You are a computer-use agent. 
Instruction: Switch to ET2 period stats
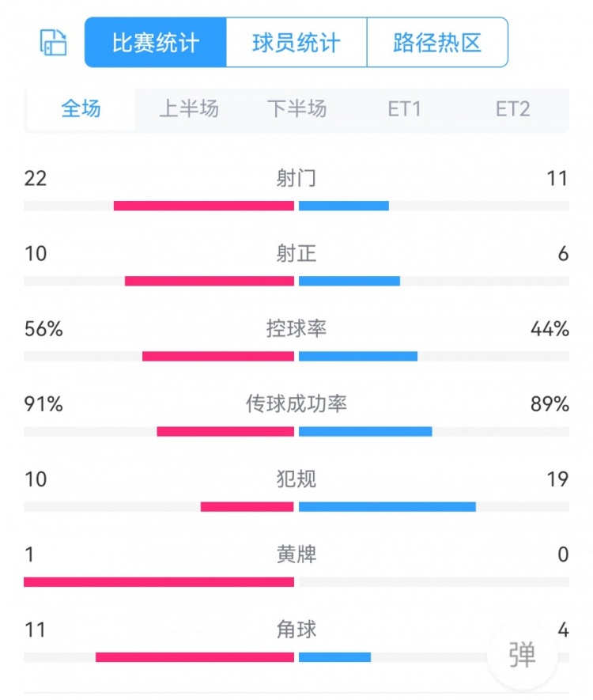coord(512,109)
